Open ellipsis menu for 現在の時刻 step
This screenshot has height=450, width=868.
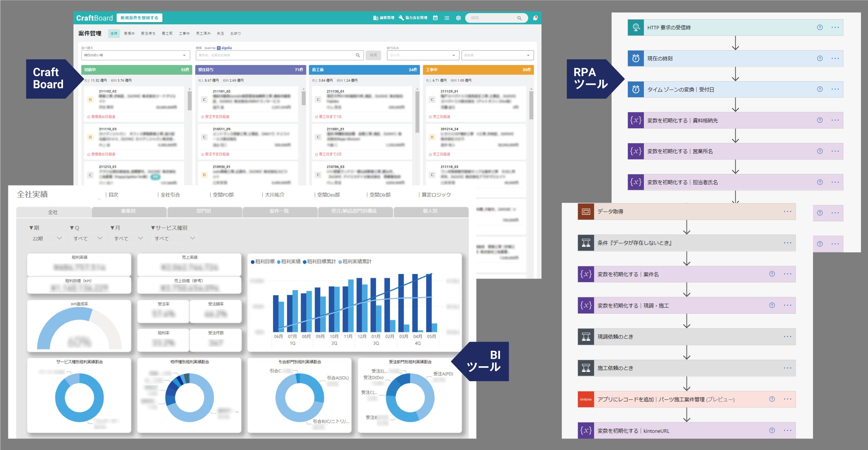tap(835, 58)
